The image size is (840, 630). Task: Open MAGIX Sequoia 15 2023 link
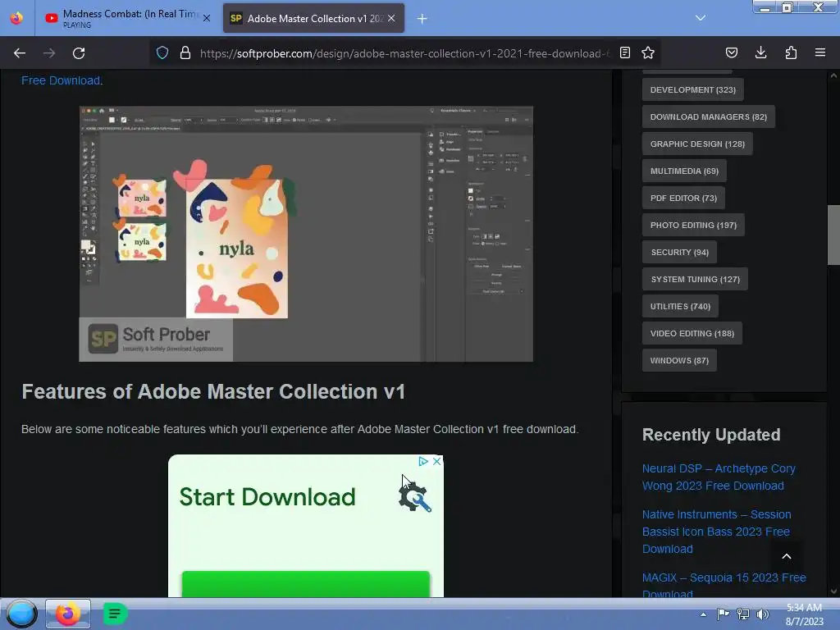[724, 585]
